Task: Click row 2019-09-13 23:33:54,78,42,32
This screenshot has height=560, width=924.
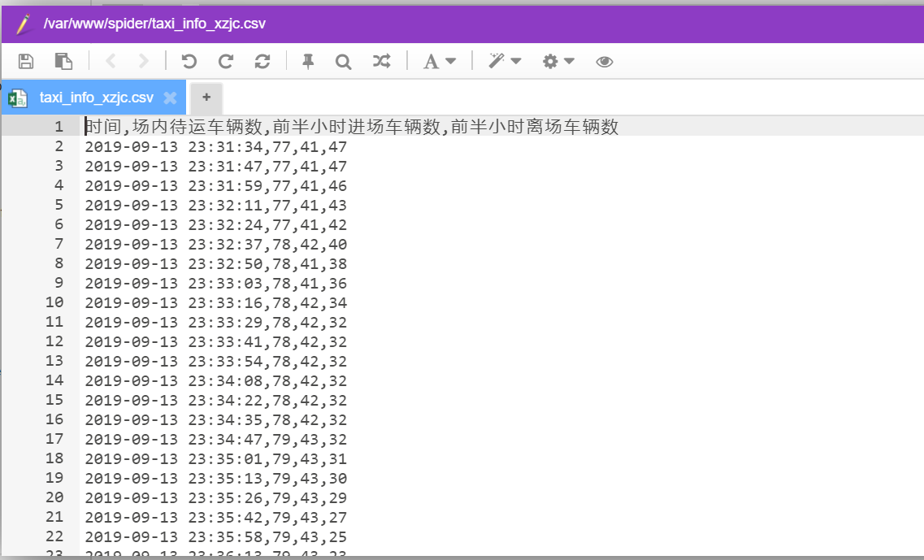Action: 215,360
